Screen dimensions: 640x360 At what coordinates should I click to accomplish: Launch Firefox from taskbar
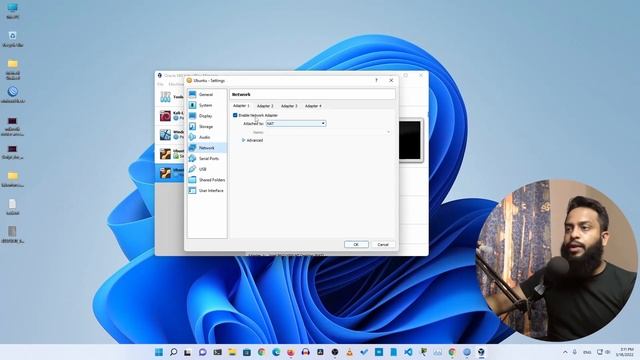point(291,352)
